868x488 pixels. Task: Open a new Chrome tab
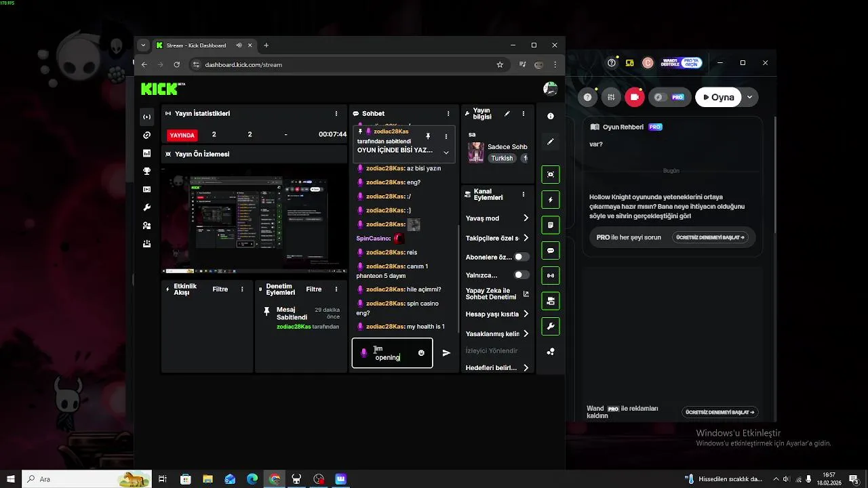tap(266, 45)
